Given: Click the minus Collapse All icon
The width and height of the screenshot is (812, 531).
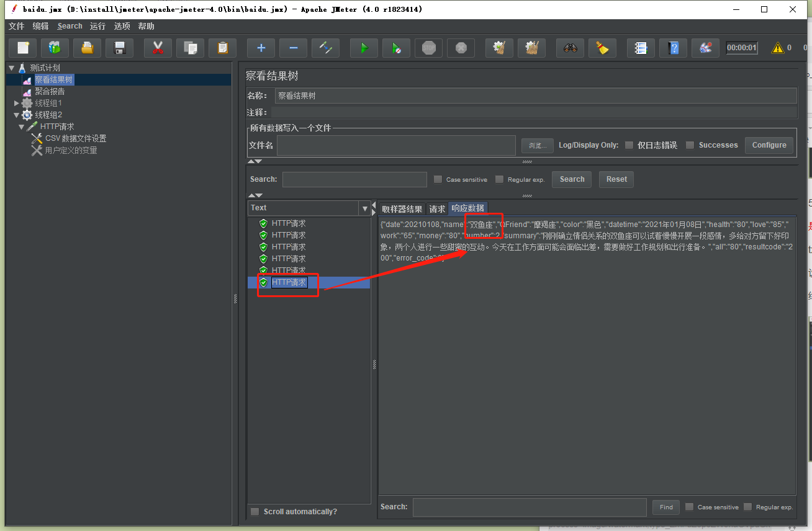Looking at the screenshot, I should (x=294, y=48).
